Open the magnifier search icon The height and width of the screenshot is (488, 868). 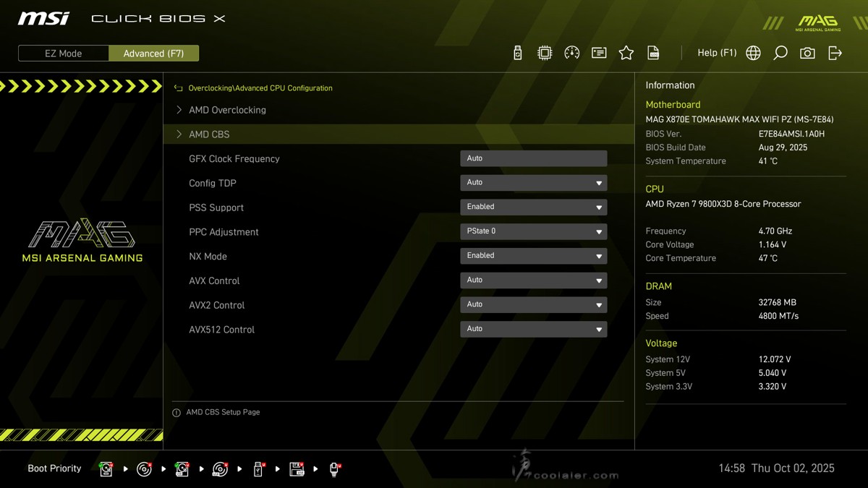click(x=780, y=53)
